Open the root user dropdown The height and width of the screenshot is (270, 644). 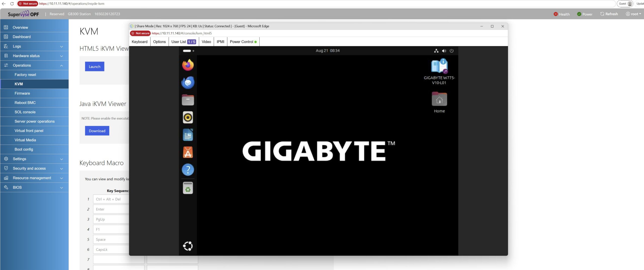coord(633,14)
